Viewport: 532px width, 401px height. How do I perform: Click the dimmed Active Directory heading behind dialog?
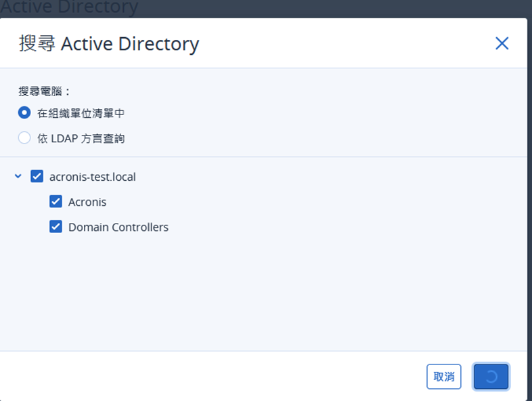coord(69,7)
